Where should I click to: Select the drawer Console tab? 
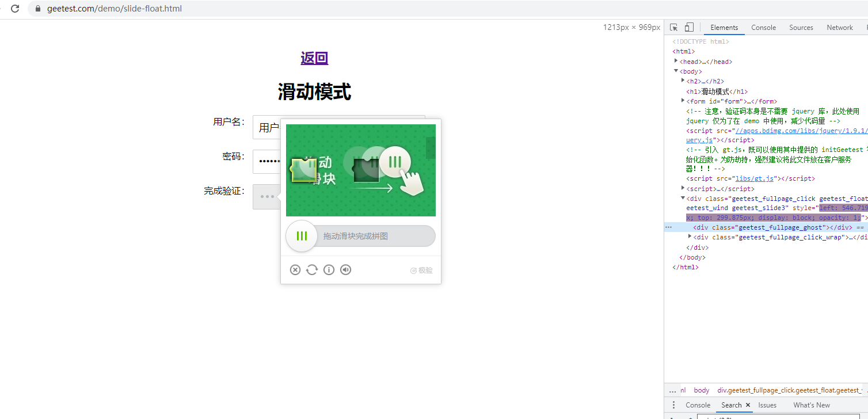pos(698,405)
